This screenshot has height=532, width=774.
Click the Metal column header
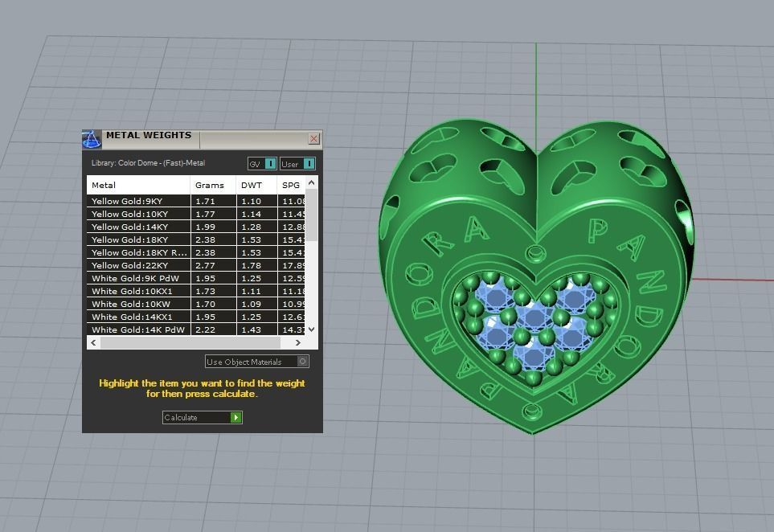(138, 185)
